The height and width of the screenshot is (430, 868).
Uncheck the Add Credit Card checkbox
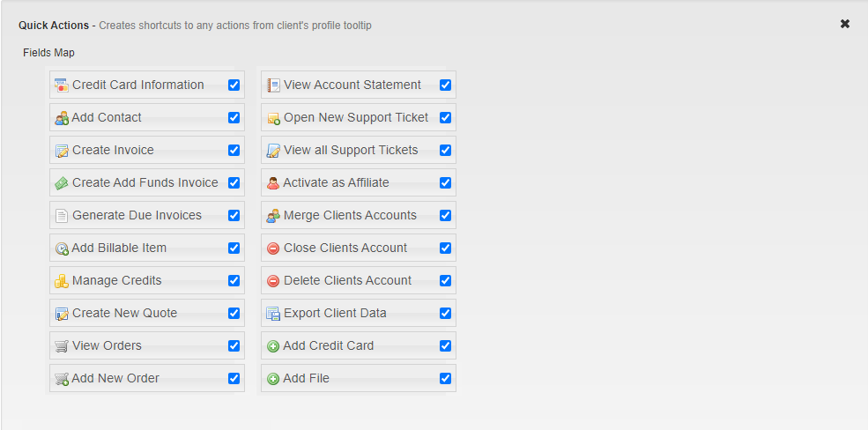pyautogui.click(x=446, y=346)
